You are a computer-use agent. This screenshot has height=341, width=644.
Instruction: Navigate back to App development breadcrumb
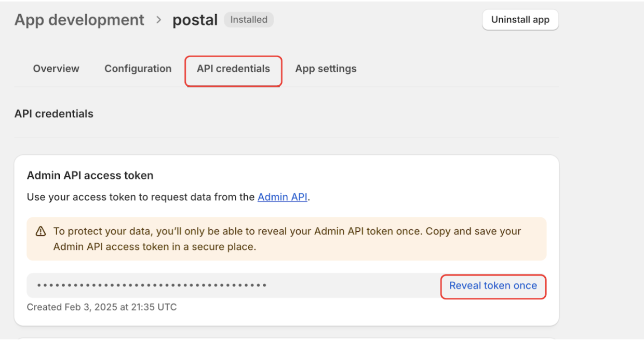[x=79, y=20]
